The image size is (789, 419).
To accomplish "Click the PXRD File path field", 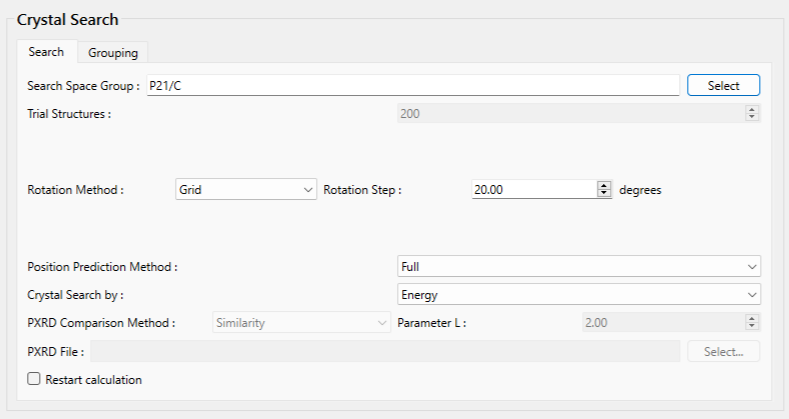I will pos(385,351).
